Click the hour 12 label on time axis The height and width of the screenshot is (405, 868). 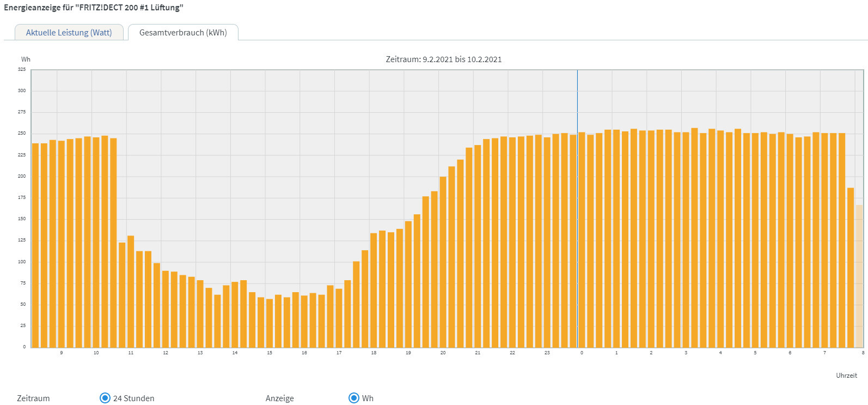tap(166, 353)
